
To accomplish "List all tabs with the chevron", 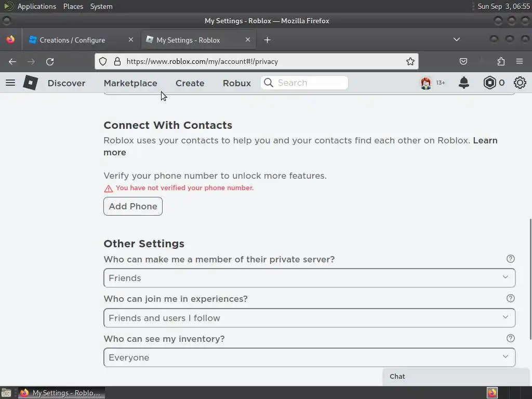I will click(x=457, y=39).
